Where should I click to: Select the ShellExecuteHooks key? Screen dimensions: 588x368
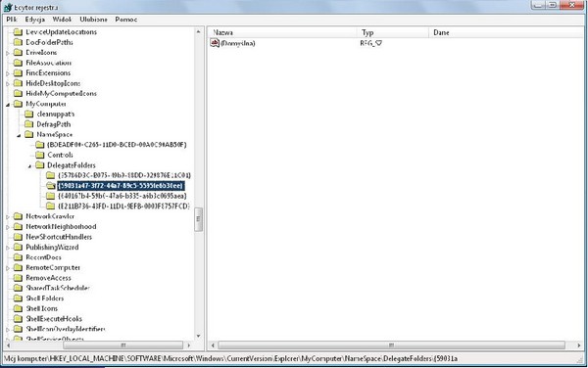point(54,319)
